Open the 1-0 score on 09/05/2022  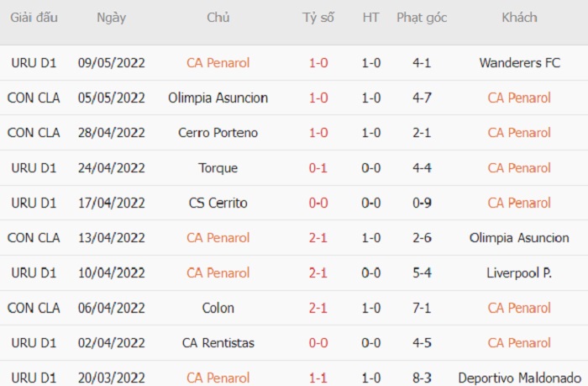pyautogui.click(x=318, y=63)
